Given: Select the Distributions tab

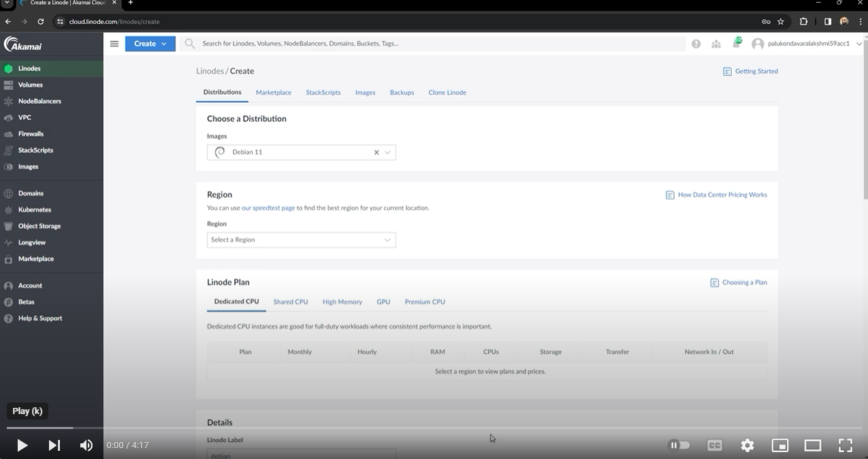Looking at the screenshot, I should click(223, 93).
